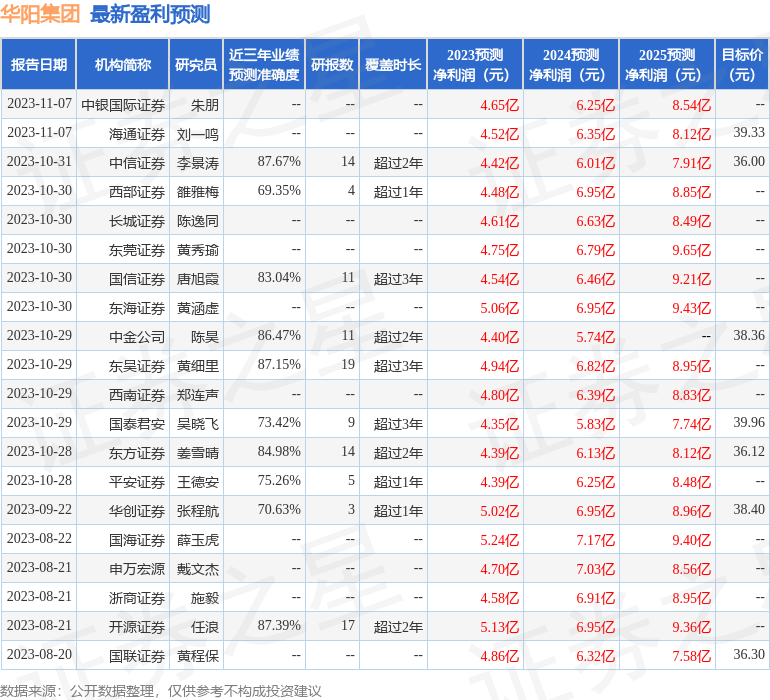Click the 2024预测净利润 header
The image size is (770, 700).
click(571, 64)
